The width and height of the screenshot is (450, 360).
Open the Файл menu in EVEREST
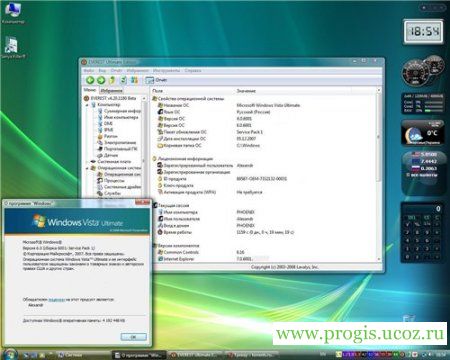tap(88, 71)
